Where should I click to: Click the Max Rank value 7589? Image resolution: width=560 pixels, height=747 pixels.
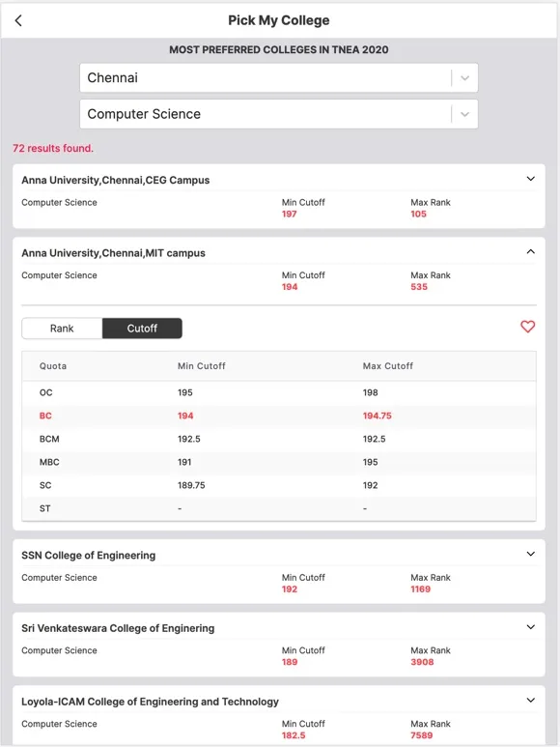[422, 735]
